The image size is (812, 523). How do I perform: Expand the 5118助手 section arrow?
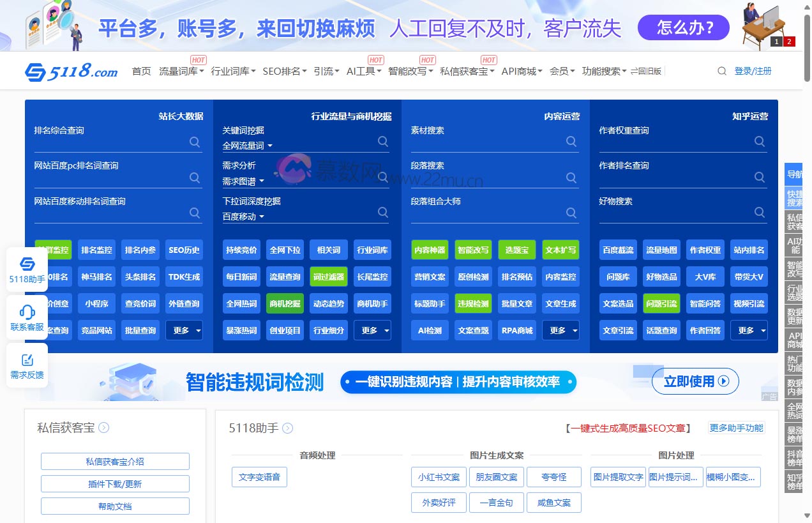click(x=287, y=428)
